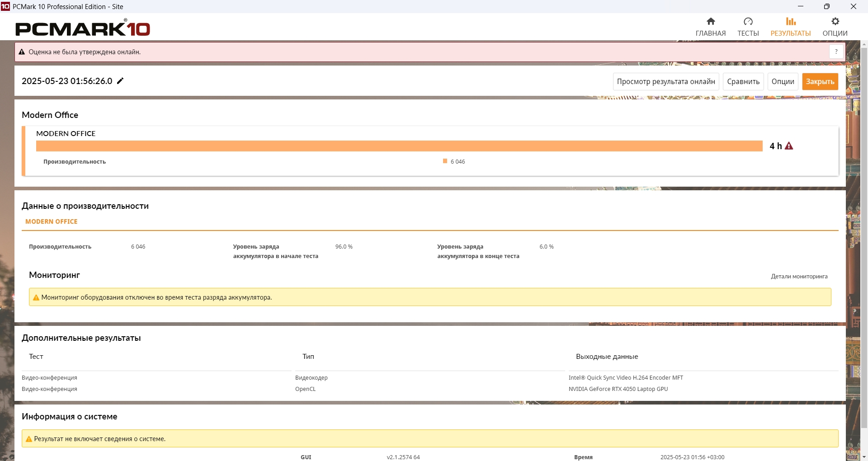Viewport: 868px width, 461px height.
Task: Open the ТЕСТЫ section
Action: click(x=748, y=27)
